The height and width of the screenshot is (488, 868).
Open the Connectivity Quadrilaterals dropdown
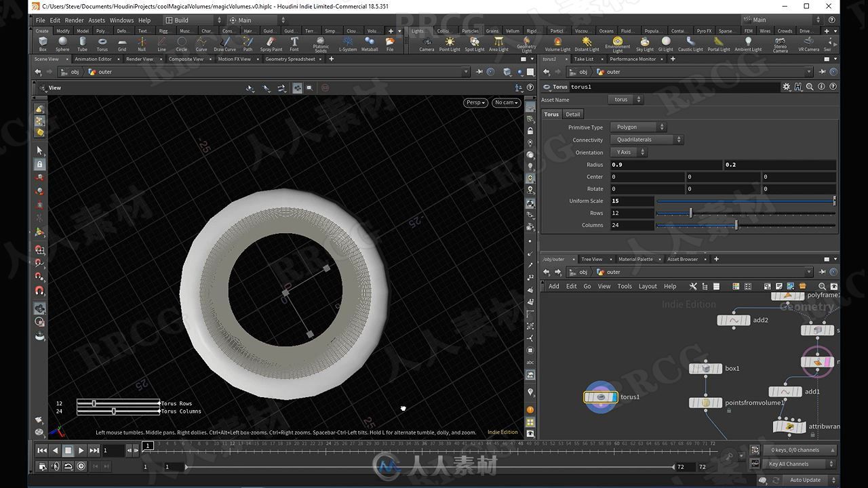click(x=646, y=140)
